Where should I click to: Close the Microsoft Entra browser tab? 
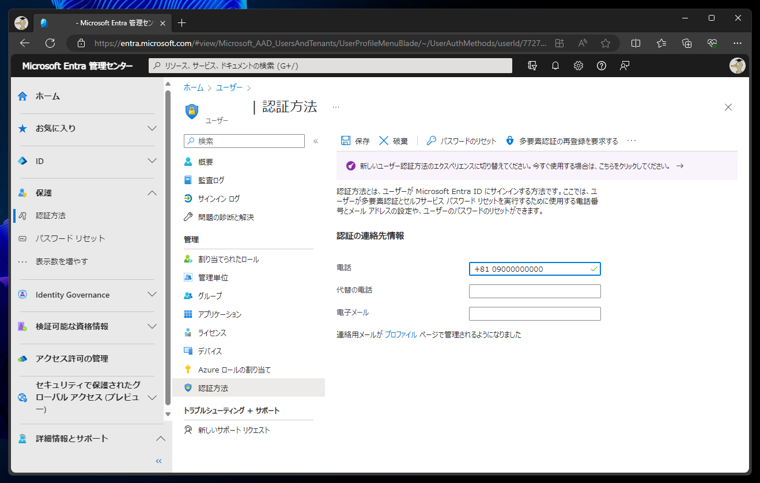pos(162,23)
